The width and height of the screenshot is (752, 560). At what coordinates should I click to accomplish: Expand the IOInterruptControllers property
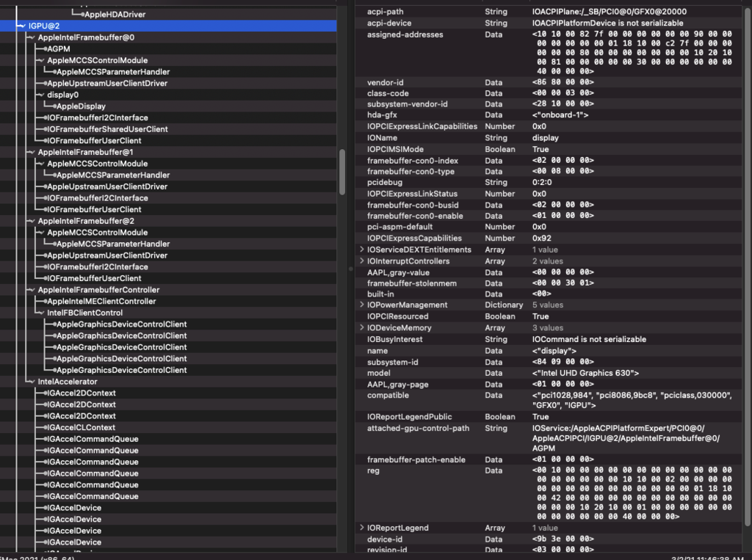[361, 261]
